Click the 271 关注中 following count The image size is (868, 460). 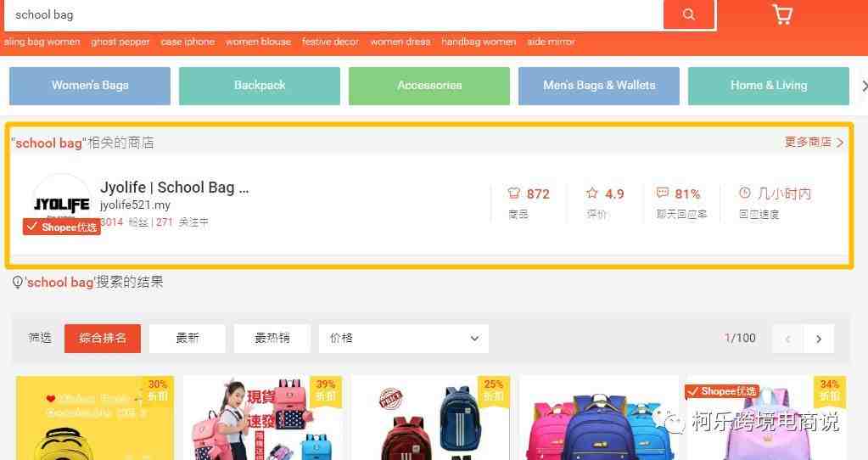(182, 222)
